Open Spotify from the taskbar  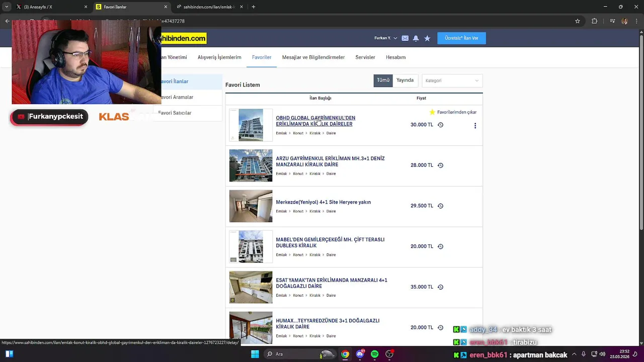point(374,354)
